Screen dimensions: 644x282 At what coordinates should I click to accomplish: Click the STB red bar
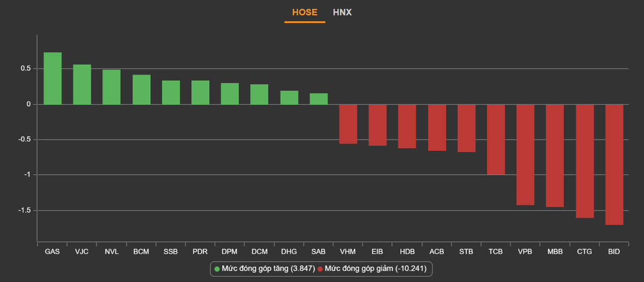point(466,128)
